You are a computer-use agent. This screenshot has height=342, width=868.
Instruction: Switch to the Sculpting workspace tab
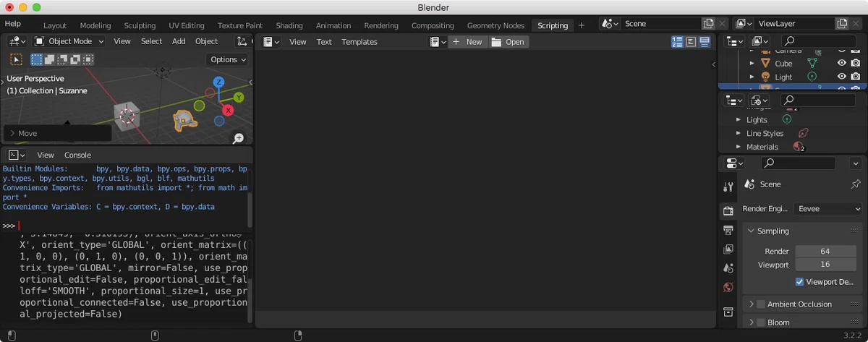click(140, 25)
